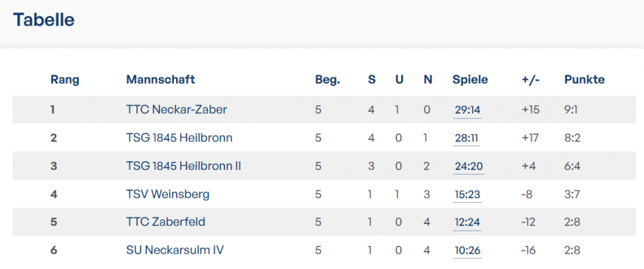644x269 pixels.
Task: Click the 29:14 games score link
Action: (x=467, y=110)
